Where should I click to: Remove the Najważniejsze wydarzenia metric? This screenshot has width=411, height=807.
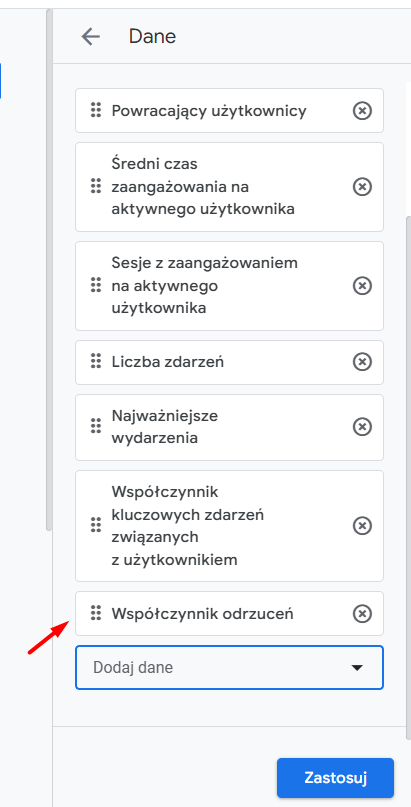pos(362,427)
